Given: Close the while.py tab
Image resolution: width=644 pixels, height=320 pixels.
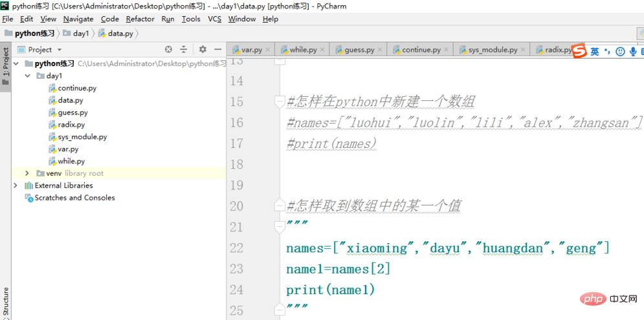Looking at the screenshot, I should [322, 50].
